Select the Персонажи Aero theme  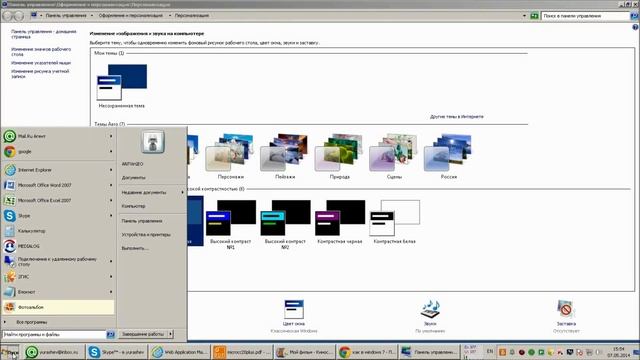(x=231, y=156)
